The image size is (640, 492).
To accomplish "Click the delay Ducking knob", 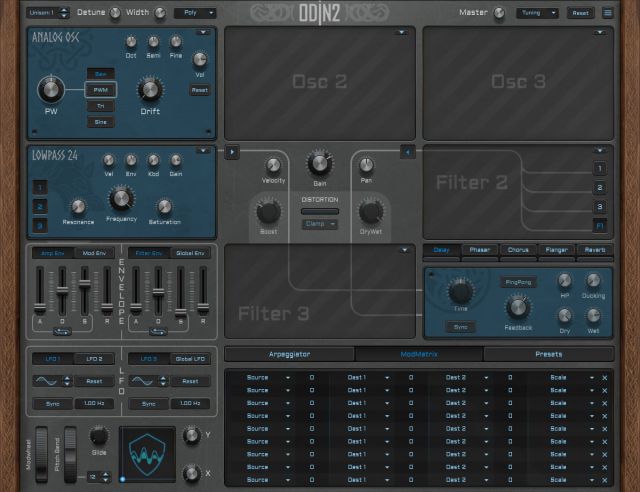I will click(593, 281).
